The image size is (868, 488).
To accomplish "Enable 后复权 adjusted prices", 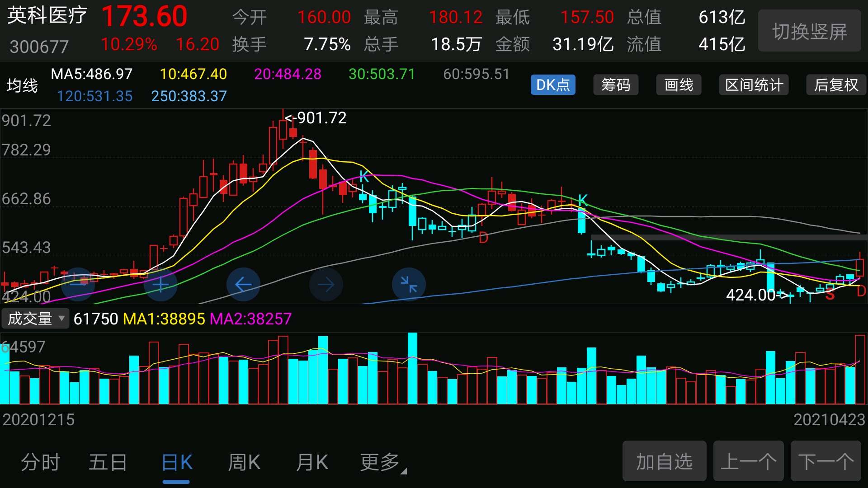I will tap(836, 85).
